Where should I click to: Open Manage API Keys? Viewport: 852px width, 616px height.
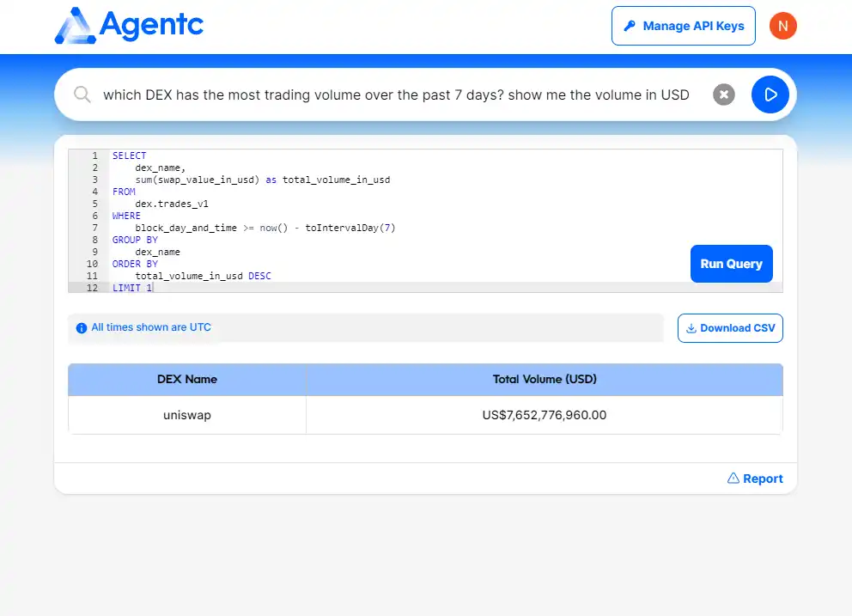683,26
